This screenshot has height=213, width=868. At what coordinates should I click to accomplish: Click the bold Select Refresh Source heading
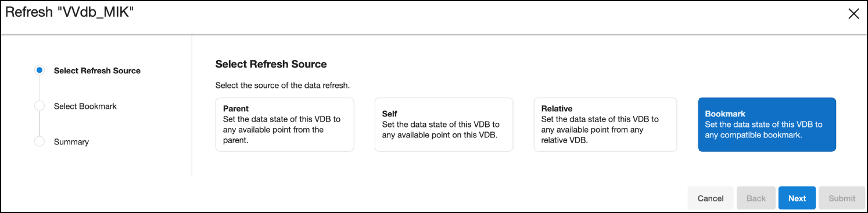271,64
